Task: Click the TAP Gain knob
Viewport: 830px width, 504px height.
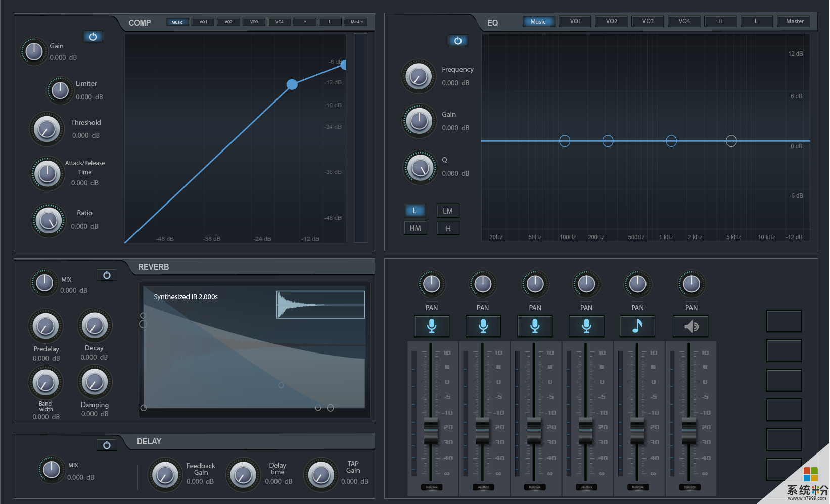Action: (321, 475)
